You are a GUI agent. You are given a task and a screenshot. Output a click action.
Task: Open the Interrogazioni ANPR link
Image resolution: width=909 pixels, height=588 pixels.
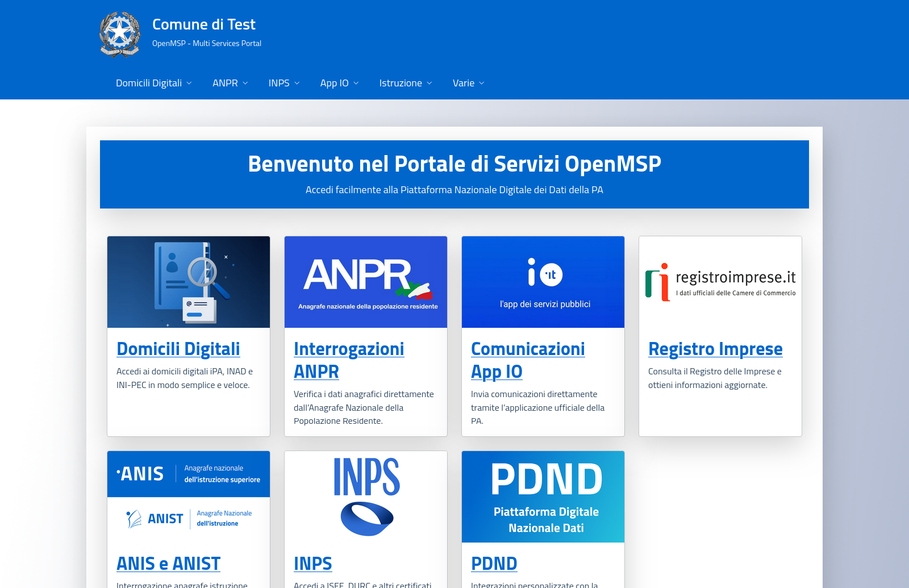[x=349, y=360]
